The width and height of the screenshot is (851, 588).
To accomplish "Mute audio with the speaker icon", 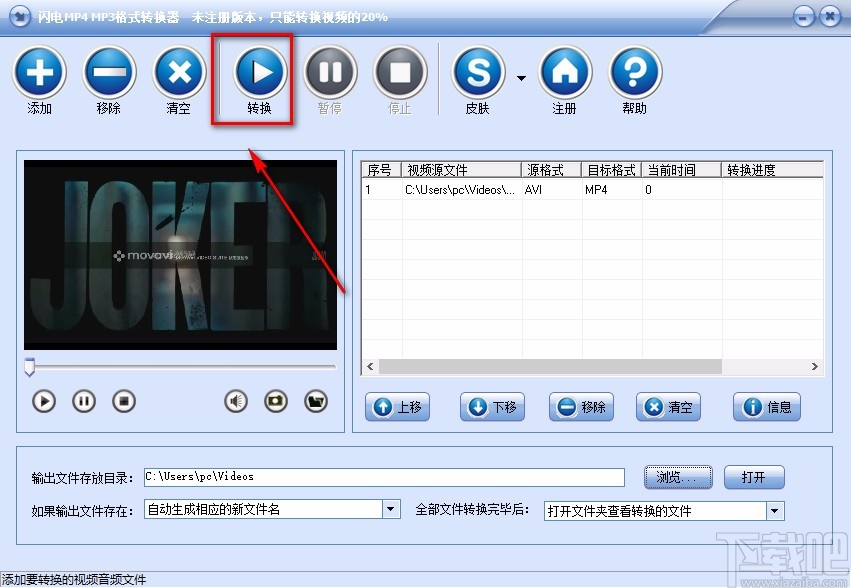I will point(235,400).
